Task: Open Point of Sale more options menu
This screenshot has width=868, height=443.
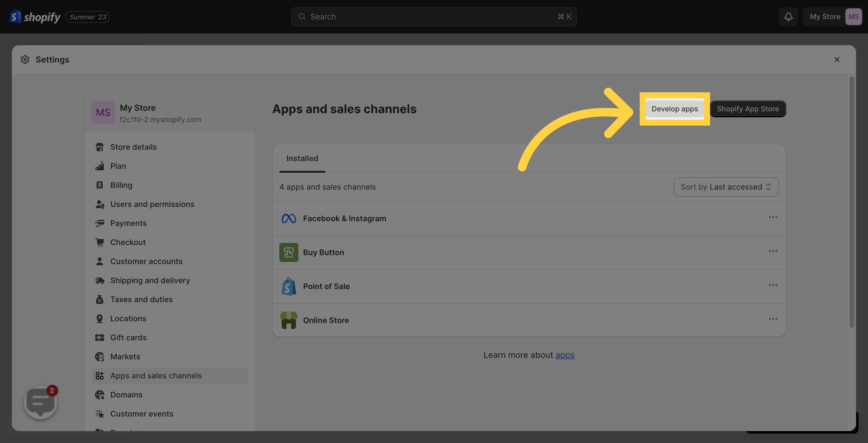Action: click(x=773, y=285)
